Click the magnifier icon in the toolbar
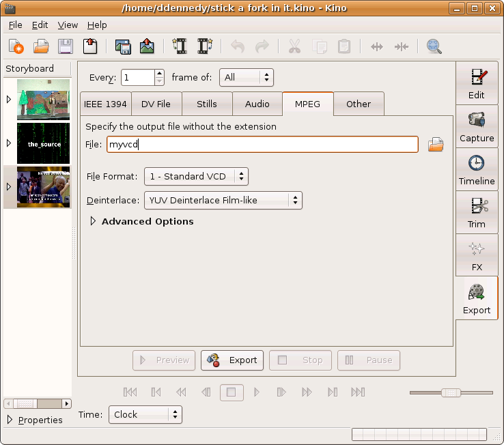Screen dimensions: 504x445 tap(434, 46)
